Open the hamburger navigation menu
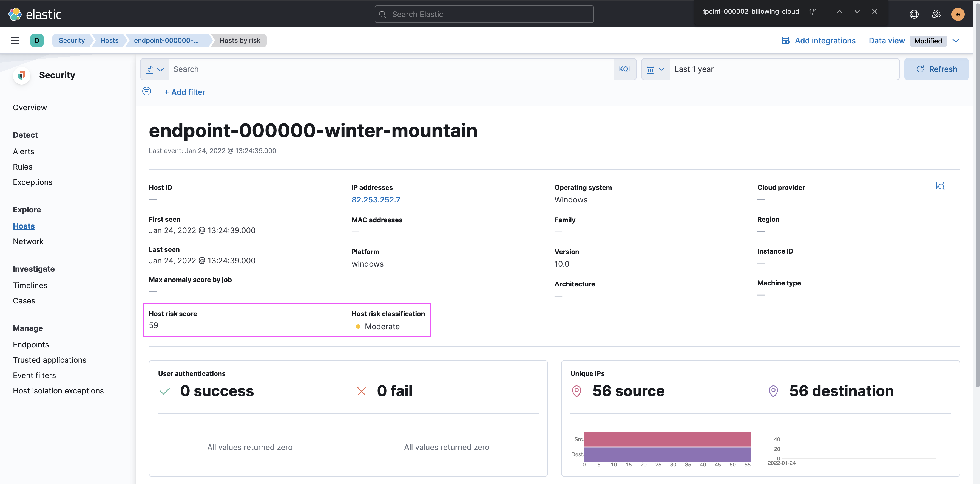980x484 pixels. pyautogui.click(x=15, y=40)
